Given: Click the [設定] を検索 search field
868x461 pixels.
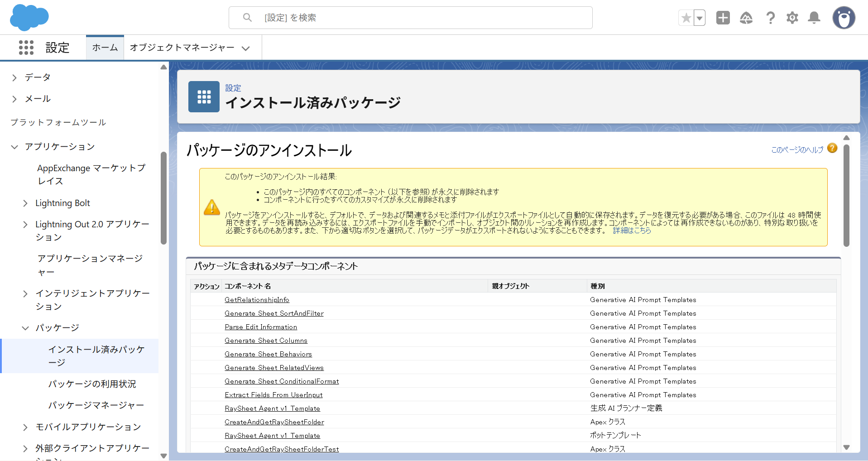Looking at the screenshot, I should pos(410,18).
